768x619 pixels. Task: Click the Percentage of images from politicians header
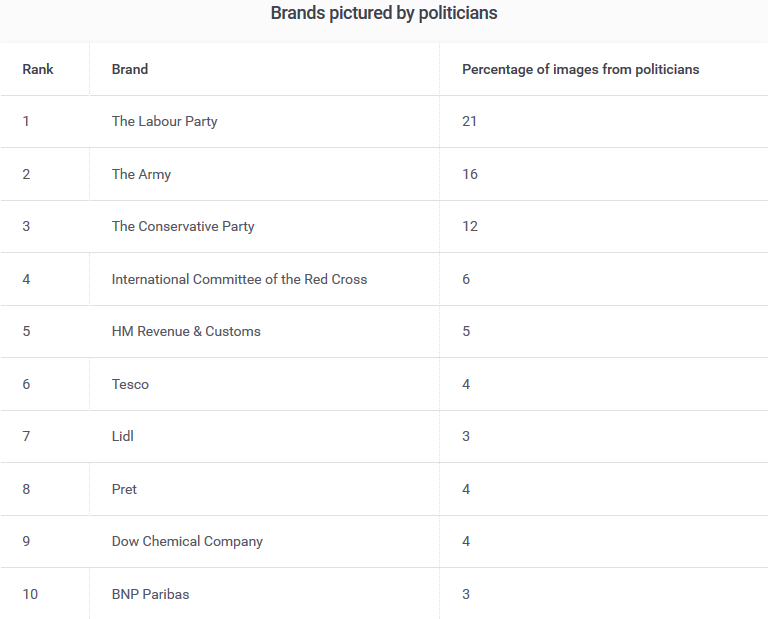pyautogui.click(x=580, y=69)
